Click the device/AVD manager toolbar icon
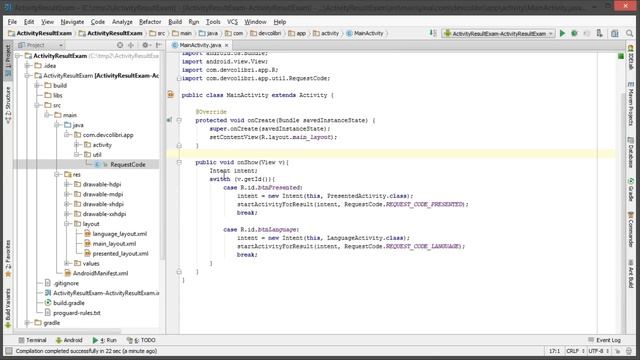Screen dimensions: 640x360 (x=599, y=33)
